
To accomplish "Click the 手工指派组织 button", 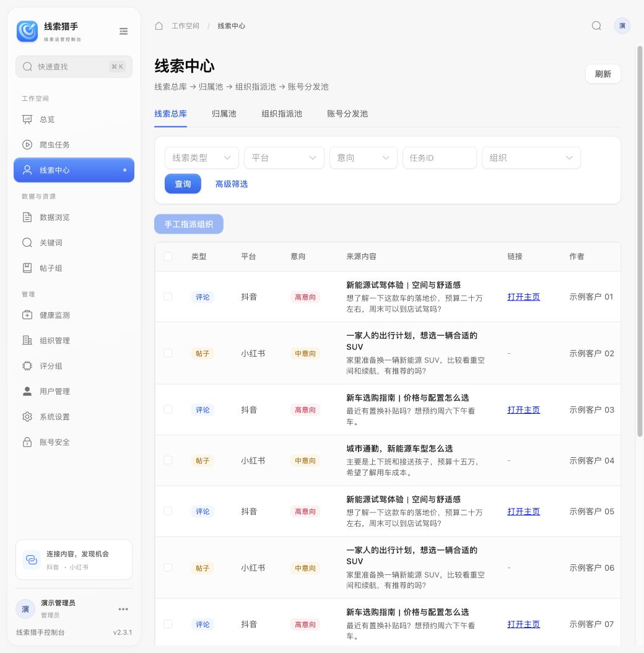I will click(189, 224).
